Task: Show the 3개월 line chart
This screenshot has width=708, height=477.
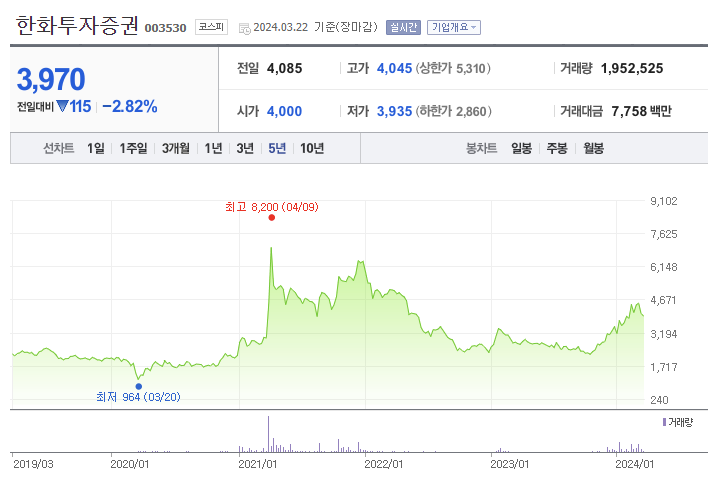Action: coord(176,148)
